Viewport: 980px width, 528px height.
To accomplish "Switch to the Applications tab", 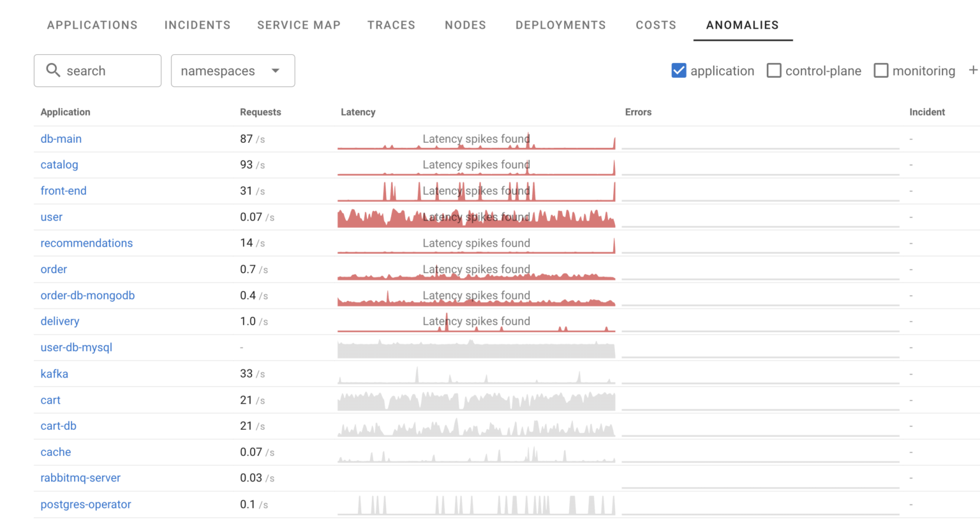I will (x=92, y=25).
